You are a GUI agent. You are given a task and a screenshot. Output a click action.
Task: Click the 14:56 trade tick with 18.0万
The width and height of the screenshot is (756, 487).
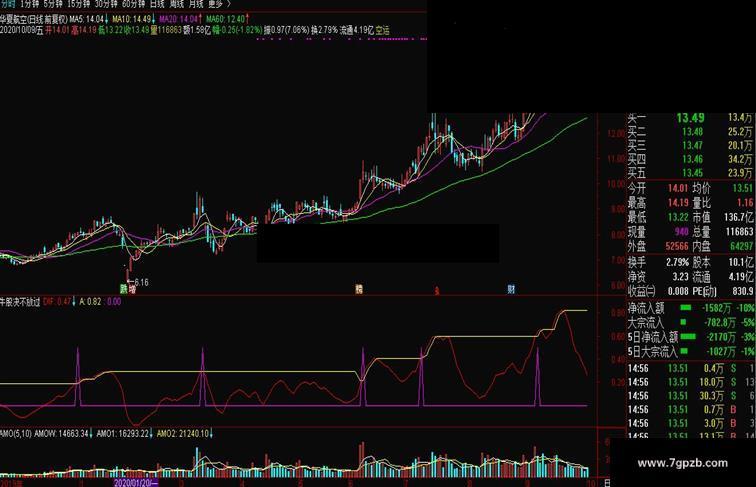click(691, 382)
